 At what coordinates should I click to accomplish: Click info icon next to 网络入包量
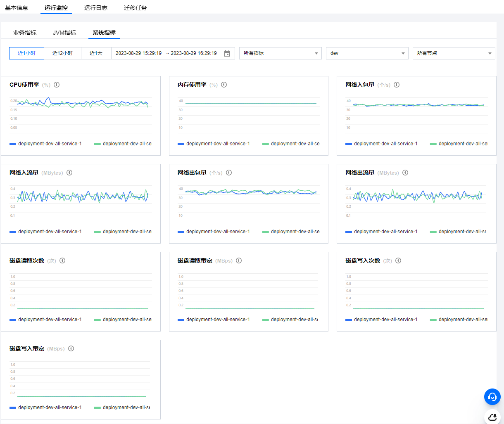397,85
